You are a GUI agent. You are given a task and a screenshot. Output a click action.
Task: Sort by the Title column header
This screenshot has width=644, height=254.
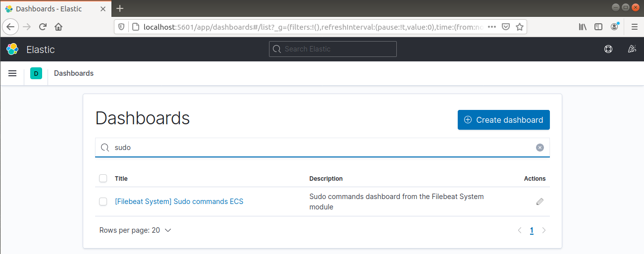121,178
